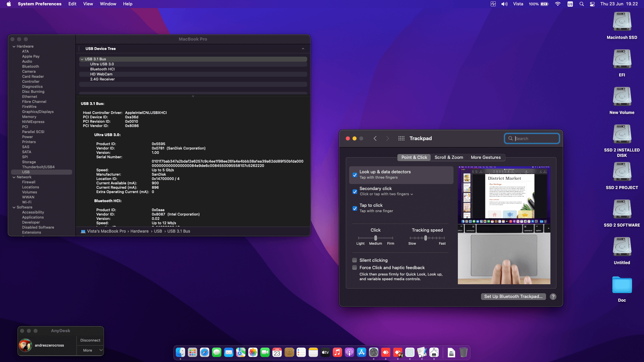This screenshot has height=362, width=644.
Task: Collapse the Software section in sidebar
Action: [14, 207]
